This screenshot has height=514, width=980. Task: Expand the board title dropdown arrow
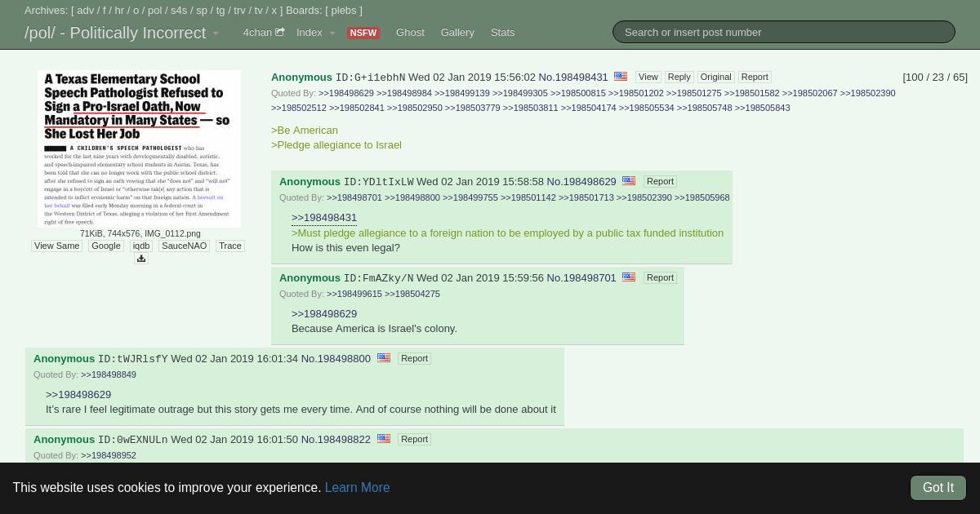[216, 33]
